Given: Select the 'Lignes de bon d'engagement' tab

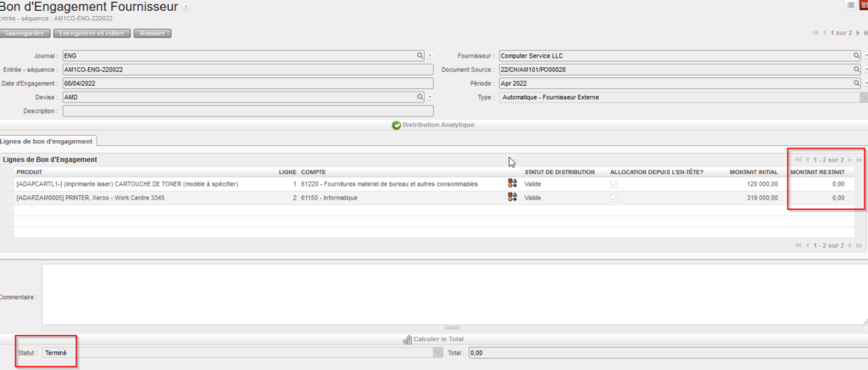Looking at the screenshot, I should coord(48,141).
